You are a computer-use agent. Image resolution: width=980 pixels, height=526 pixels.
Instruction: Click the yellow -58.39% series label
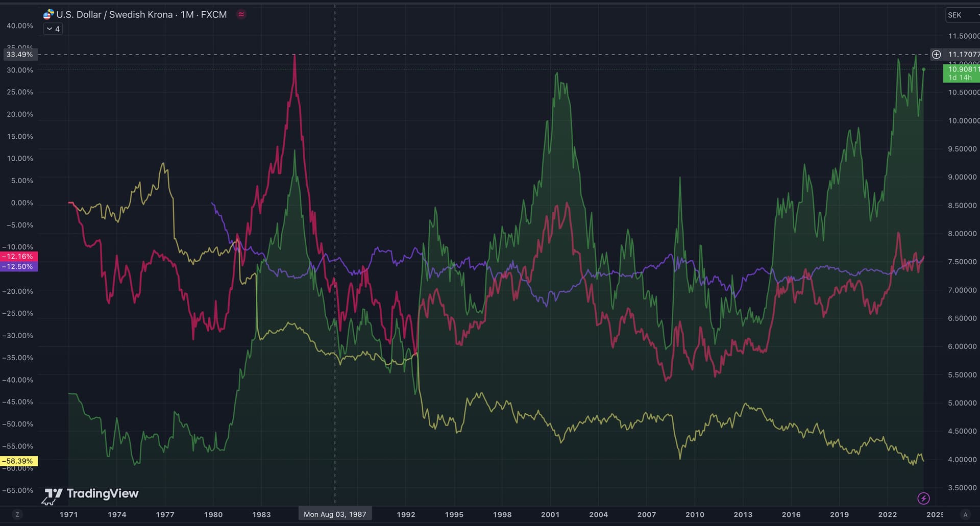pos(19,461)
